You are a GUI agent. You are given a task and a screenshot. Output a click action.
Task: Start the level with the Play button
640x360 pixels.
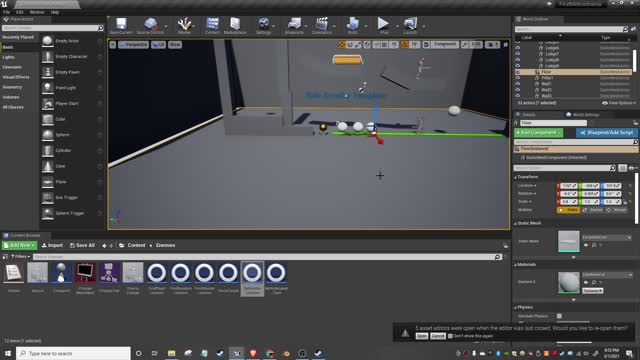[x=383, y=26]
